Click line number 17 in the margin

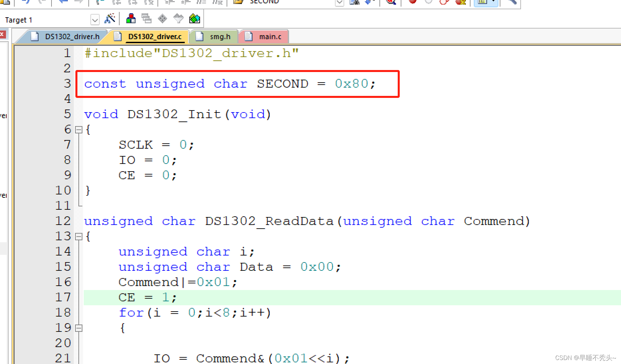[63, 297]
